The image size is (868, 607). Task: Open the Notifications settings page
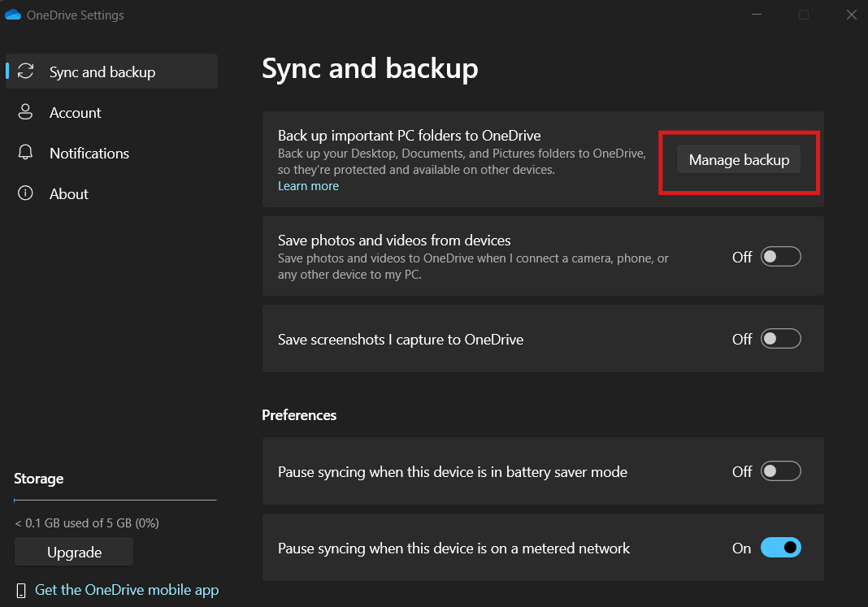(x=89, y=153)
